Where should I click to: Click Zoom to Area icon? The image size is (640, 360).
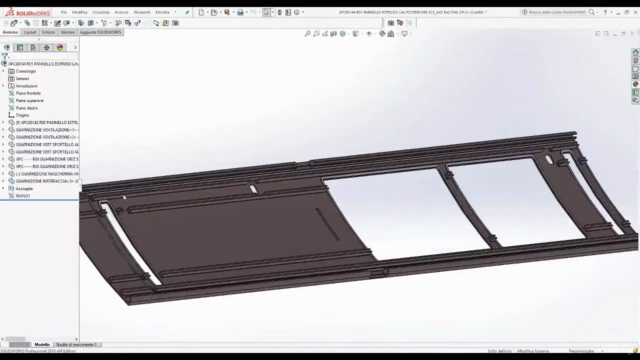click(x=316, y=34)
